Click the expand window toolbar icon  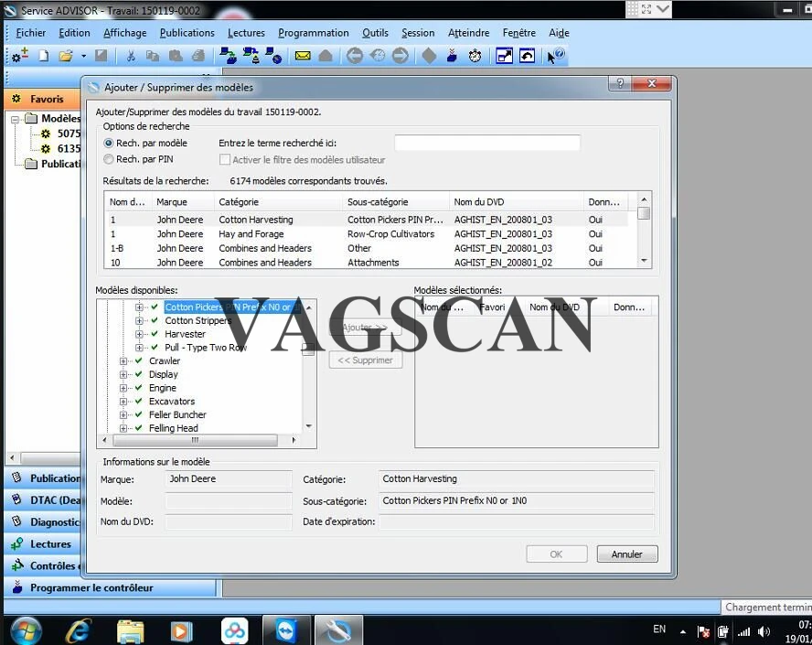click(505, 56)
